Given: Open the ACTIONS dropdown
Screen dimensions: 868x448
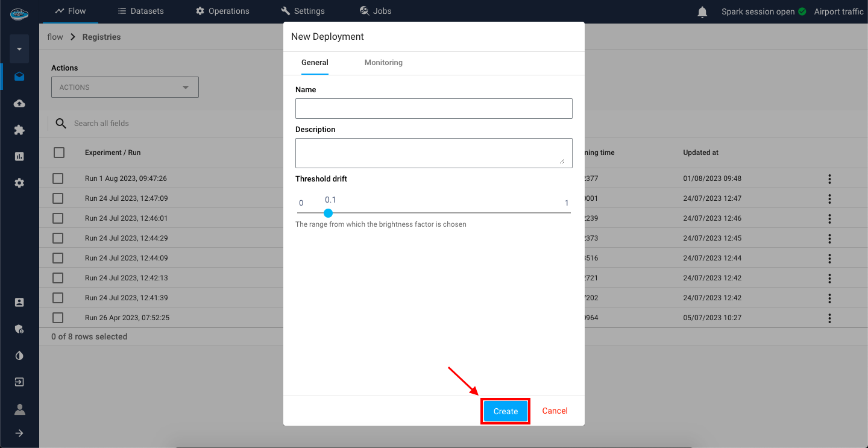Looking at the screenshot, I should point(125,87).
